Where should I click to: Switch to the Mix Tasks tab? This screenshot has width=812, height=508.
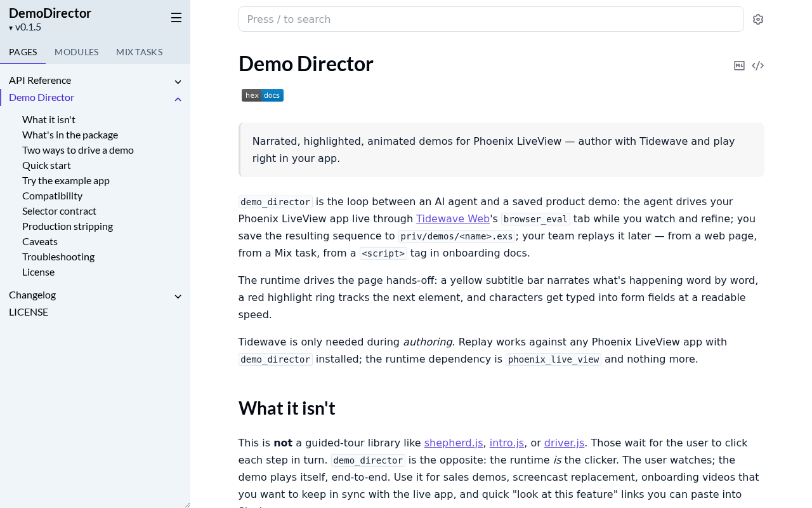tap(140, 52)
